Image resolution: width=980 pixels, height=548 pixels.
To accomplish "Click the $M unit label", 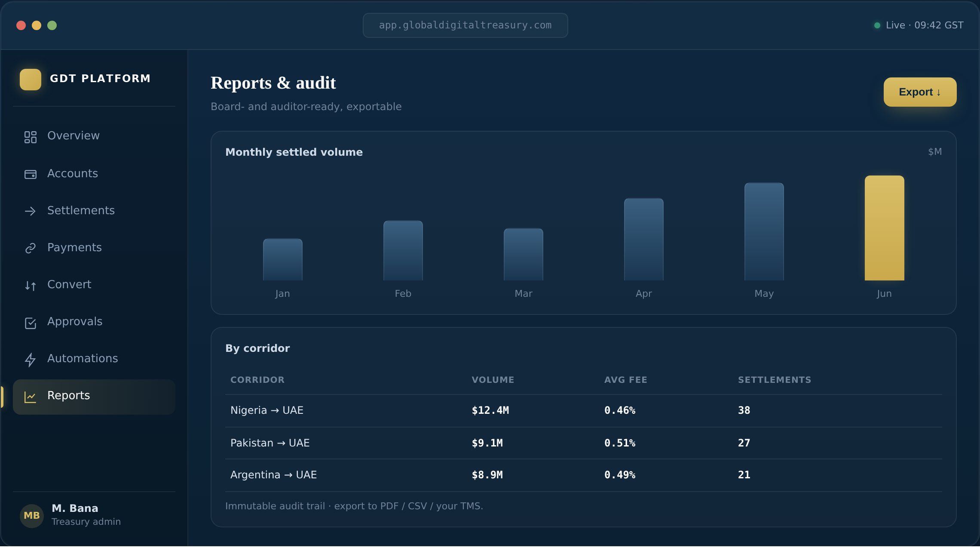I will click(935, 152).
